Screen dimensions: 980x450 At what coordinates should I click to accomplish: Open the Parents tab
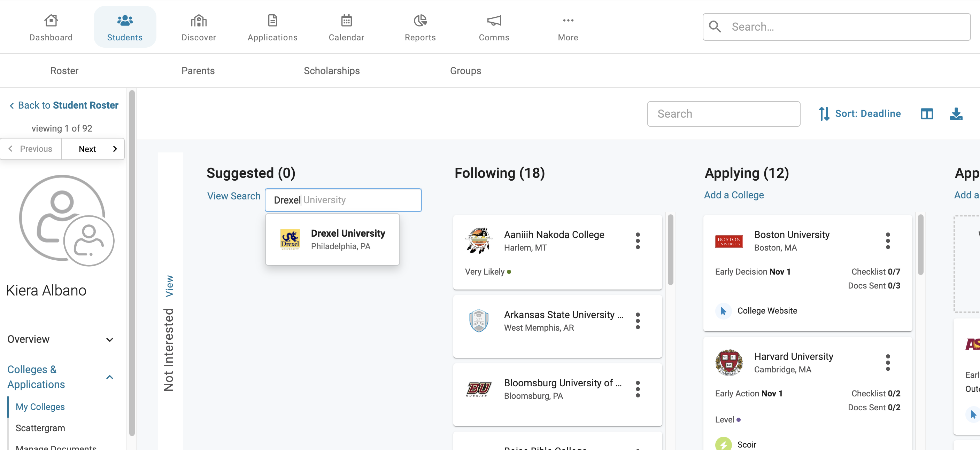point(198,71)
